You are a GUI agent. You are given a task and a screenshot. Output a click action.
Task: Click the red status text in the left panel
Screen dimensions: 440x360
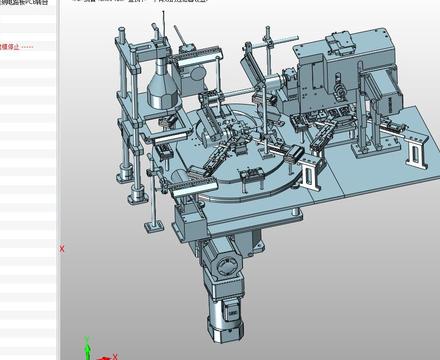17,47
